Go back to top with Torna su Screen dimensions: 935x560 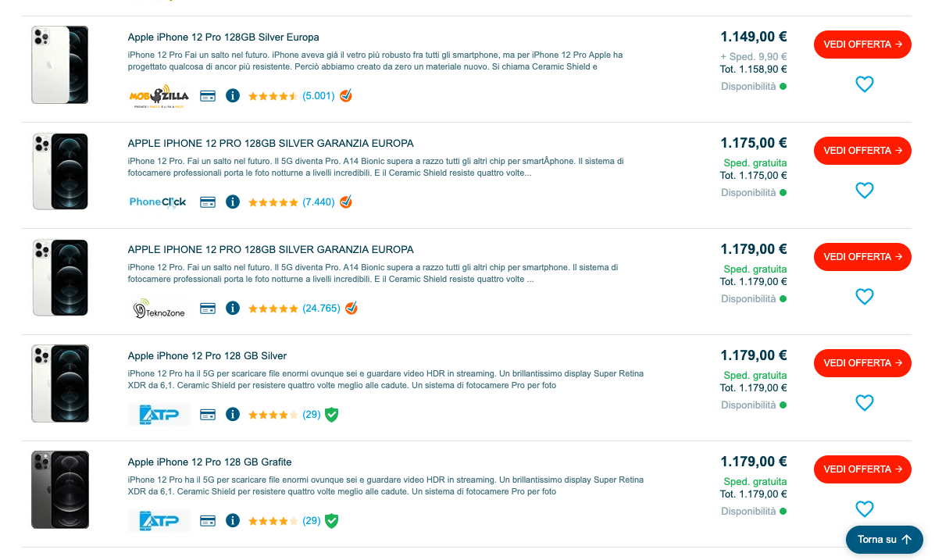pyautogui.click(x=884, y=540)
